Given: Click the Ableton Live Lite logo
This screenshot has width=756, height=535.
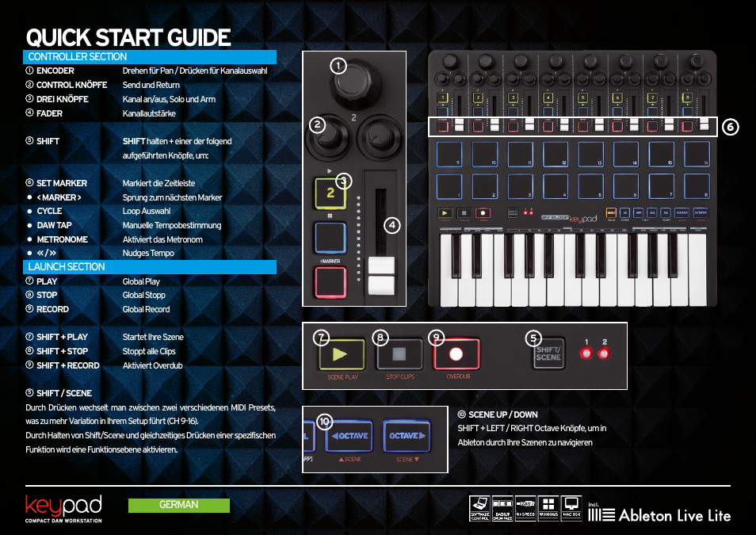Looking at the screenshot, I should 659,514.
